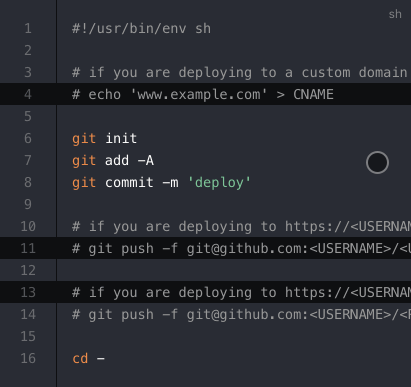Click the 'commit' word on line 8

pyautogui.click(x=129, y=183)
